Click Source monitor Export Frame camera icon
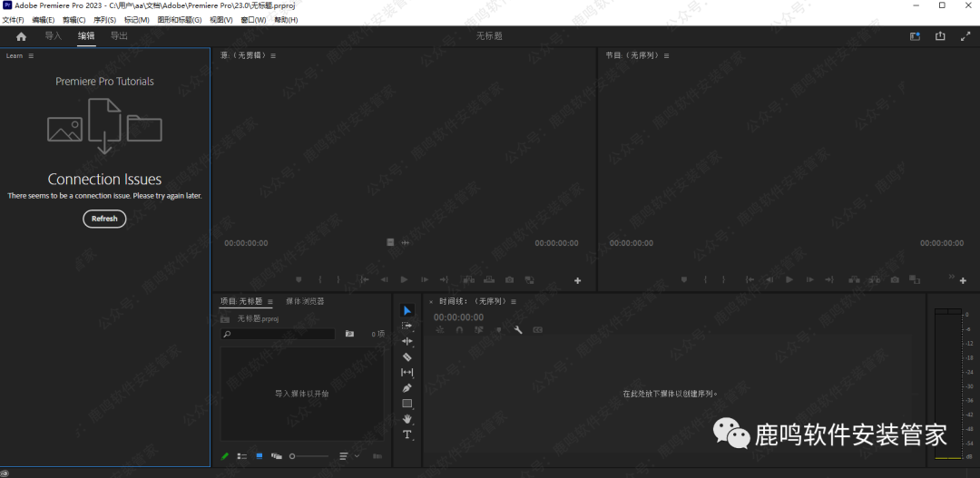This screenshot has width=980, height=478. (509, 280)
